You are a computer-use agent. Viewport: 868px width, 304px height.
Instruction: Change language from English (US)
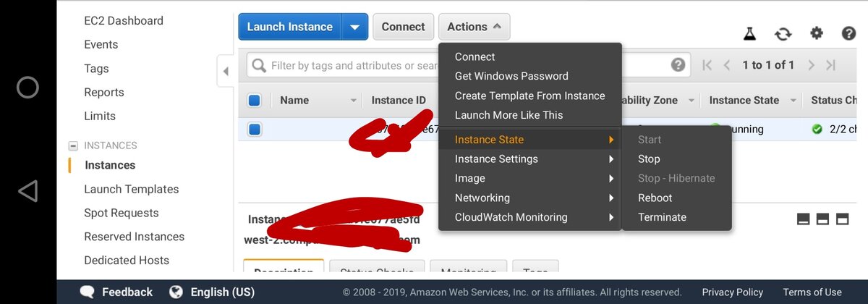click(x=223, y=292)
